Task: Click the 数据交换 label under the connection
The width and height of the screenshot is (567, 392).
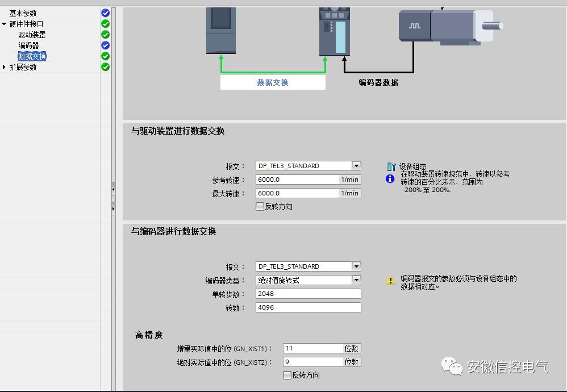Action: [x=273, y=81]
